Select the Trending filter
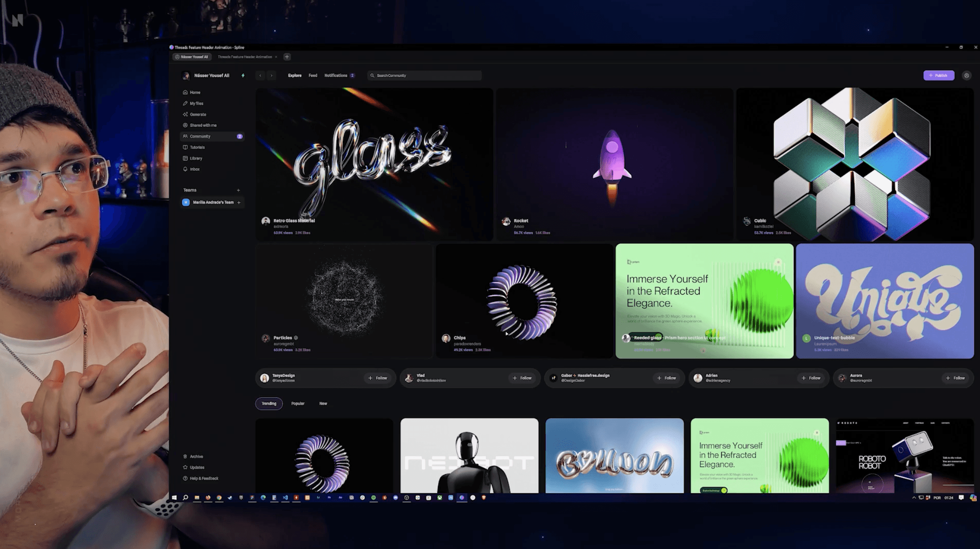 (268, 403)
